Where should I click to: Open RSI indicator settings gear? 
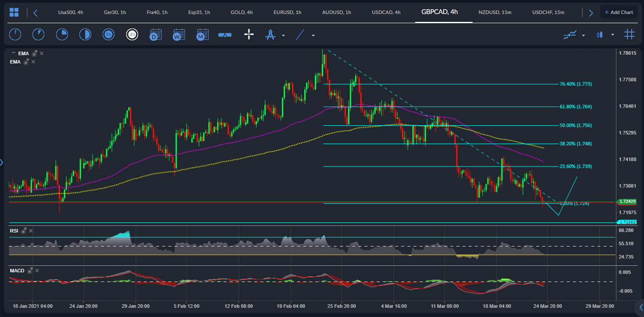point(24,230)
